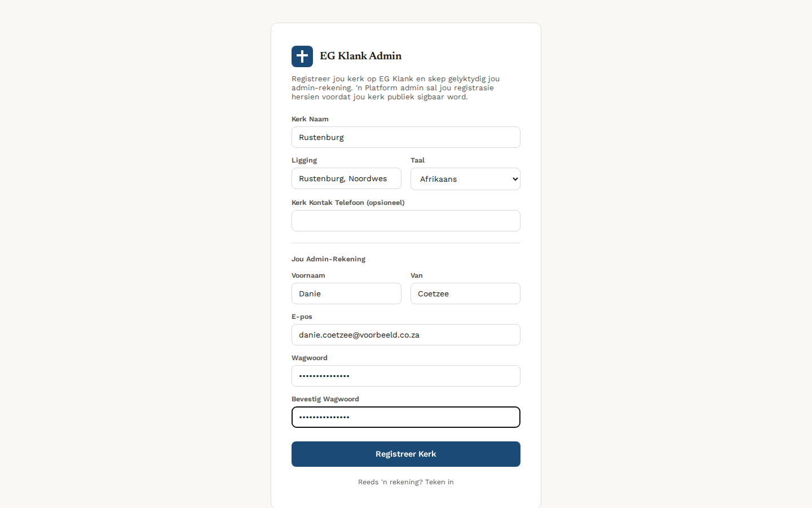Focus the Kerk Naam field containing Rustenburg
Image resolution: width=812 pixels, height=508 pixels.
pyautogui.click(x=406, y=137)
